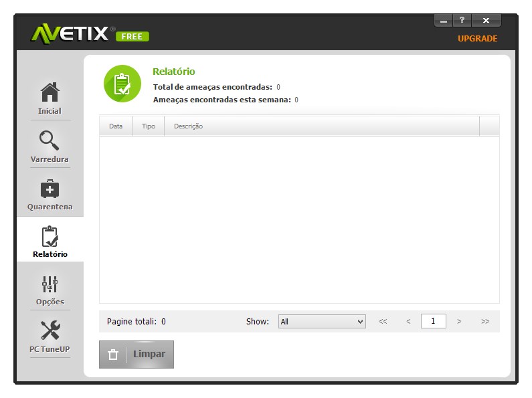Click the UPGRADE link
The width and height of the screenshot is (532, 398).
pos(477,39)
